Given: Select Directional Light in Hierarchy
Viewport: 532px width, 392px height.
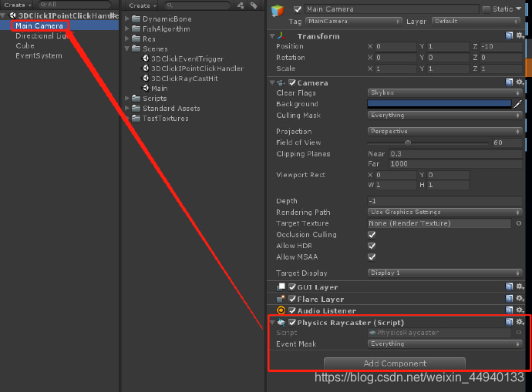Looking at the screenshot, I should (42, 35).
